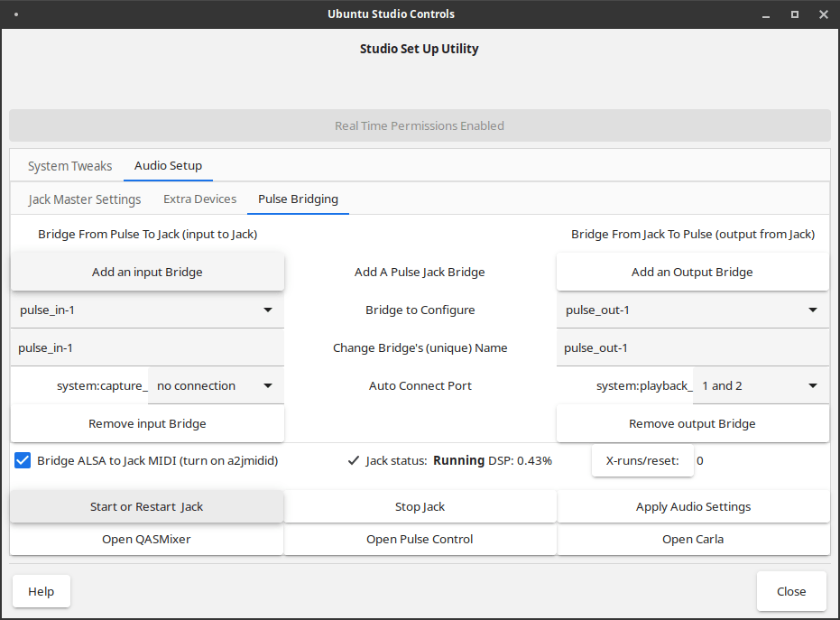Maximize the Ubuntu Studio Controls window

tap(795, 14)
